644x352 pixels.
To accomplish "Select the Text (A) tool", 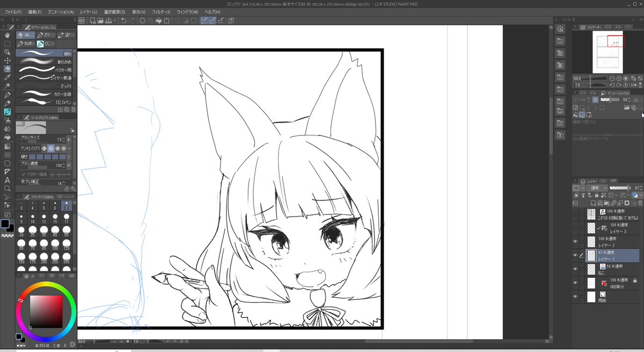I will coord(7,179).
